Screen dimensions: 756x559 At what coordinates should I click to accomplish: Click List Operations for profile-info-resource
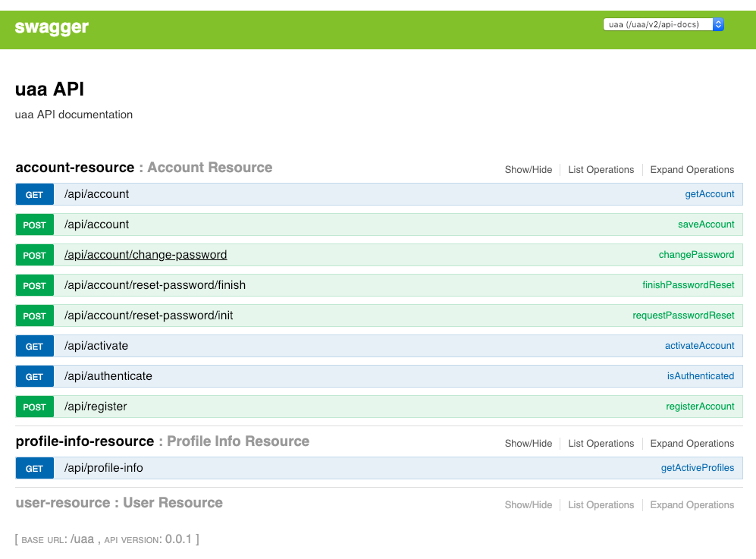point(601,443)
